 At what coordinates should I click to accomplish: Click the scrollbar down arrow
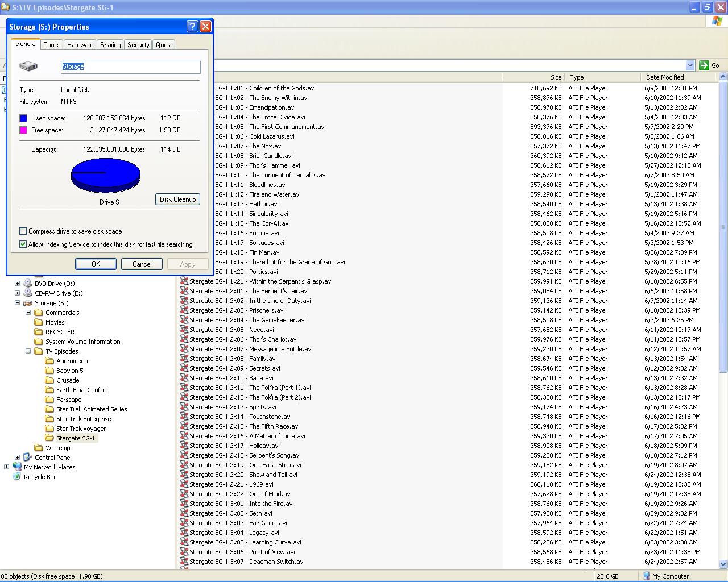(723, 564)
